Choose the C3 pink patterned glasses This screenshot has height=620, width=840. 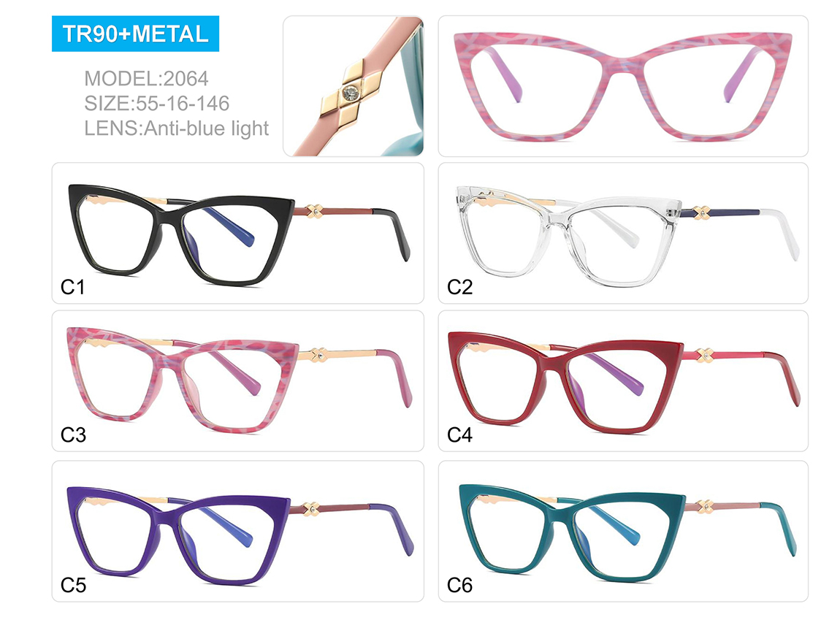pyautogui.click(x=238, y=381)
